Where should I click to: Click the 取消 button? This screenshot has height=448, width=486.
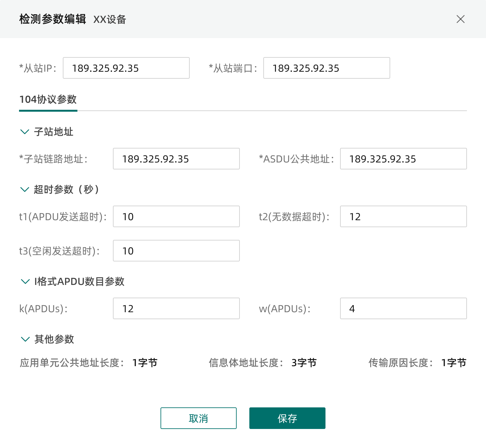point(199,418)
